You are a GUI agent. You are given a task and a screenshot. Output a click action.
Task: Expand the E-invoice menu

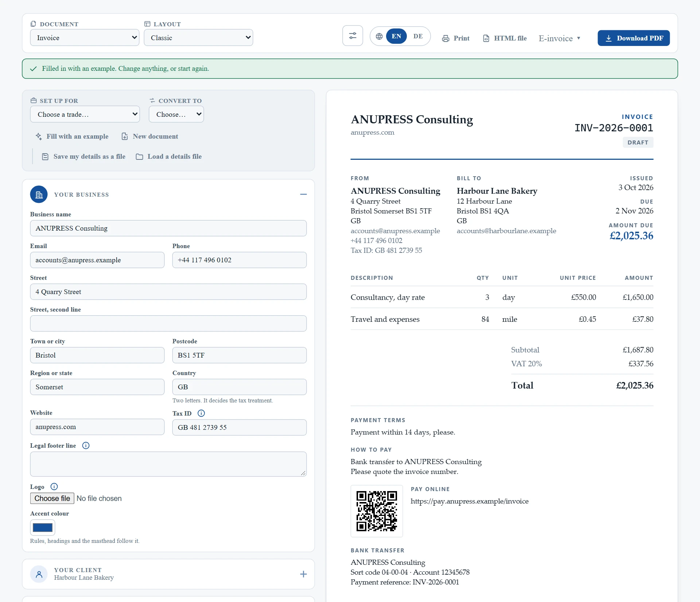click(559, 38)
